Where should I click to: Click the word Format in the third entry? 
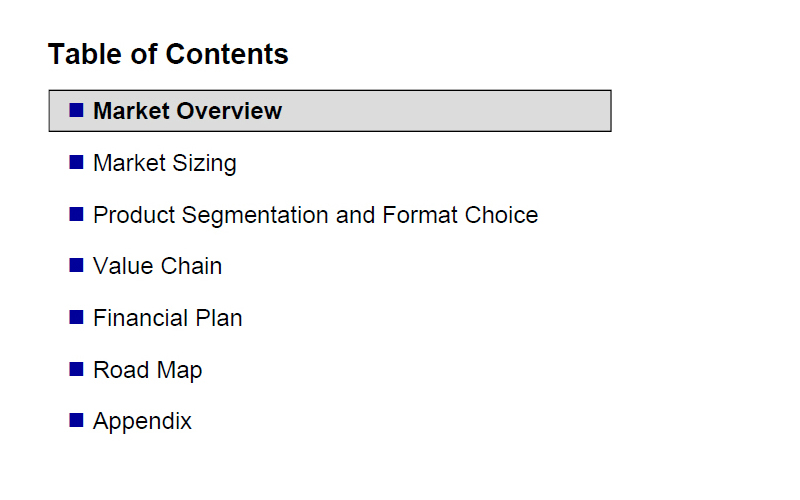pyautogui.click(x=419, y=215)
